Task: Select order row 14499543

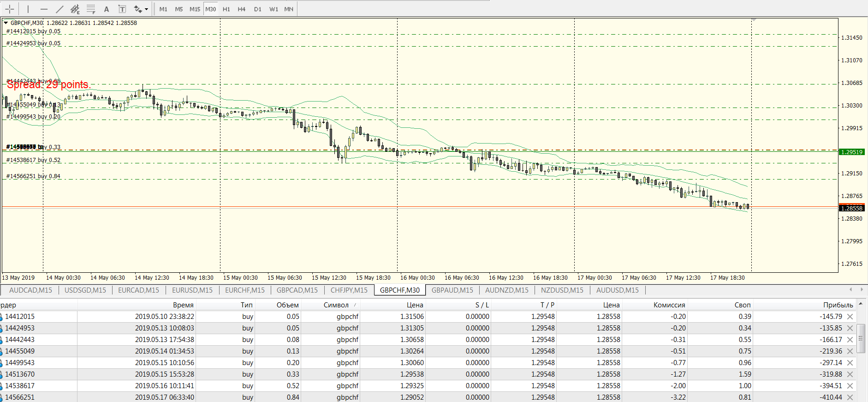Action: click(428, 363)
